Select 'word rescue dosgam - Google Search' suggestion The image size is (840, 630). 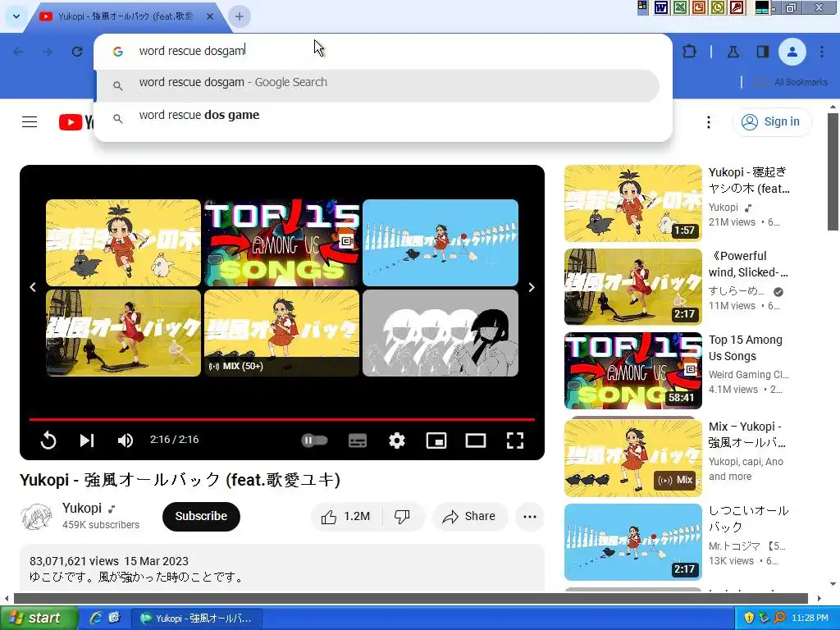(377, 85)
